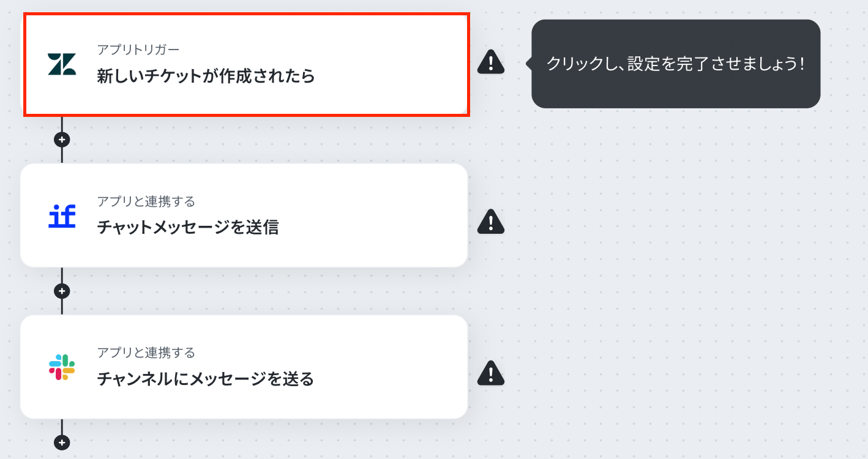Screen dimensions: 868x459
Task: Add a step after チャットメッセージを送信
Action: (62, 291)
